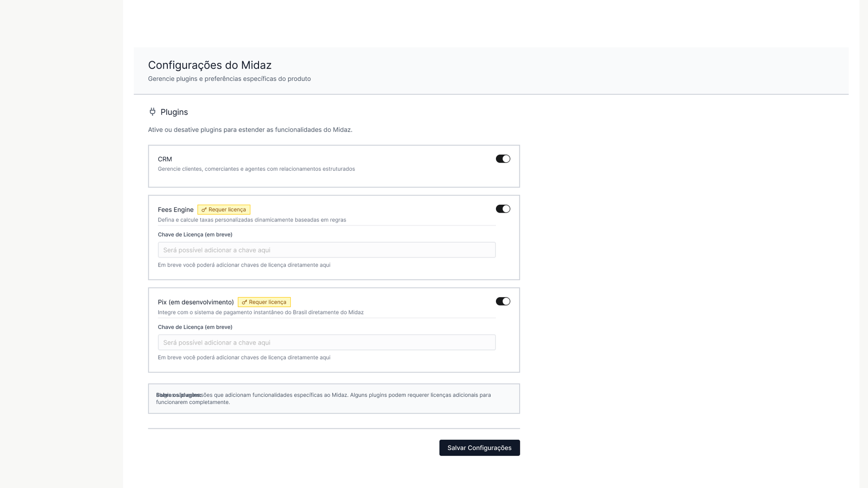The width and height of the screenshot is (868, 488).
Task: Click 'Em breve você poderá' hint under Pix
Action: pyautogui.click(x=244, y=358)
